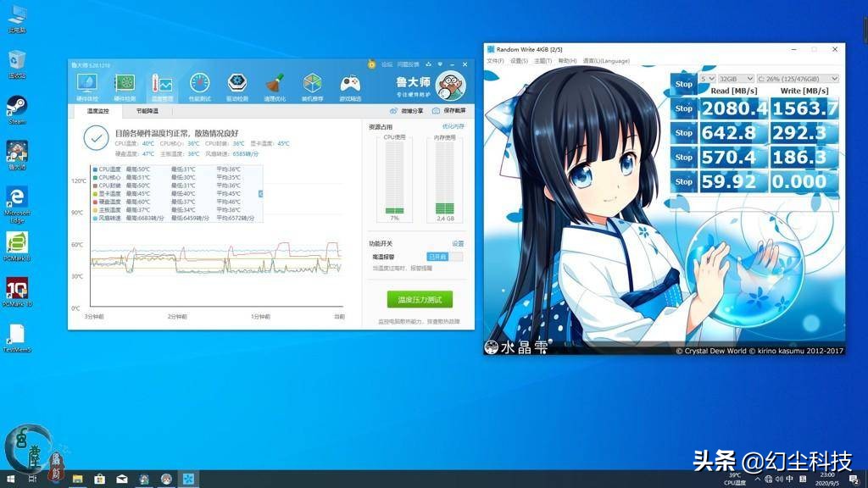
Task: Click the taskbar clock showing 23:00
Action: point(827,480)
